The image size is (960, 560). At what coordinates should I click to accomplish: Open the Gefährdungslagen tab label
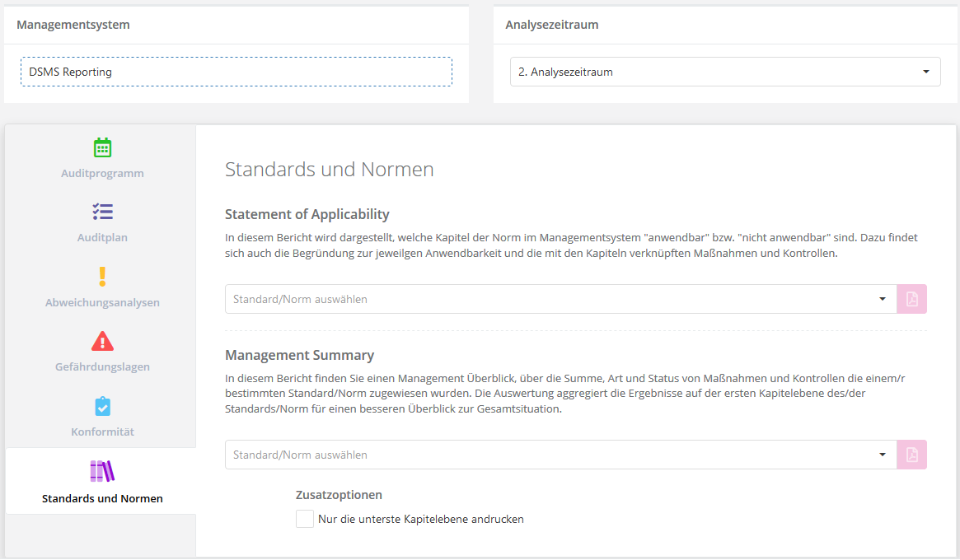point(102,367)
